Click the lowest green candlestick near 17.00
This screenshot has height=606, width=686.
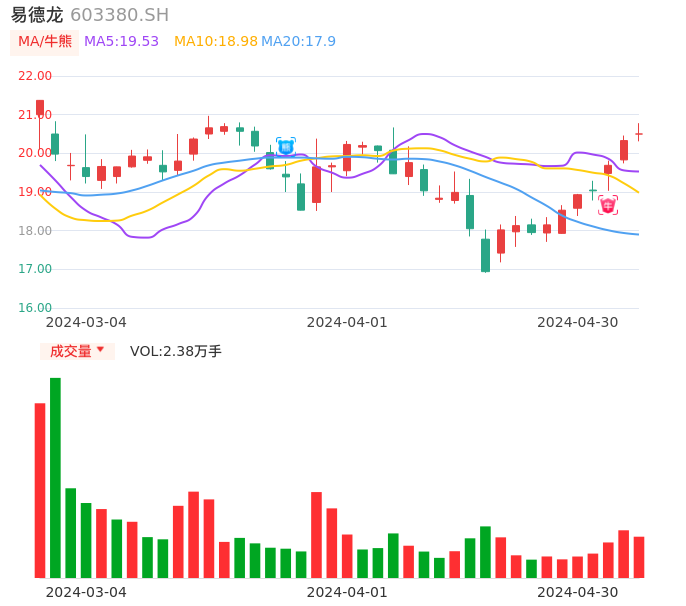[x=485, y=255]
